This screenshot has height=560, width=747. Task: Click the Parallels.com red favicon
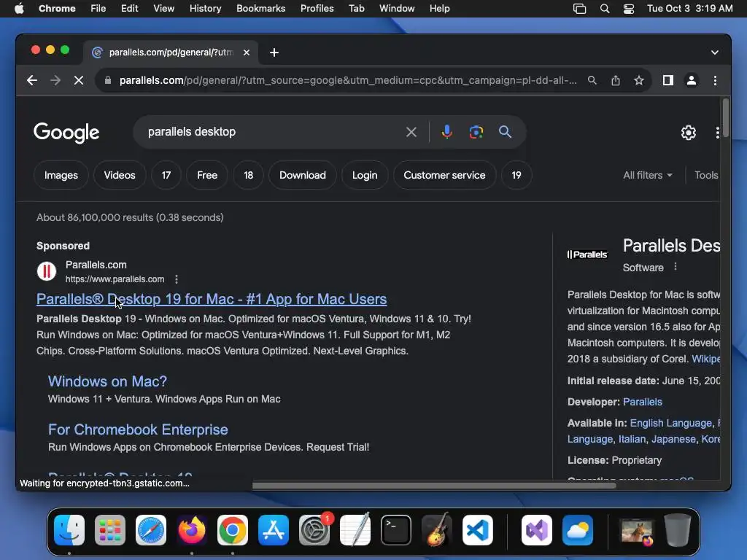click(x=47, y=271)
